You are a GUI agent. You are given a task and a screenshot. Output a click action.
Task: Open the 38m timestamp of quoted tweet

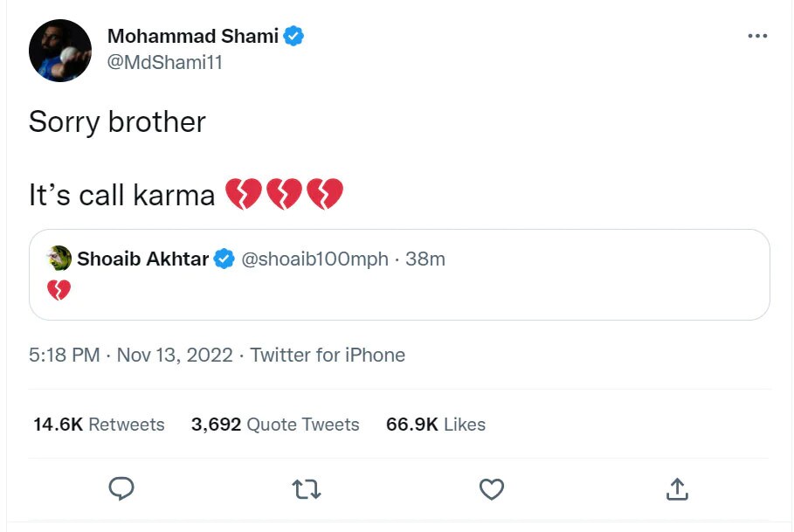click(425, 259)
